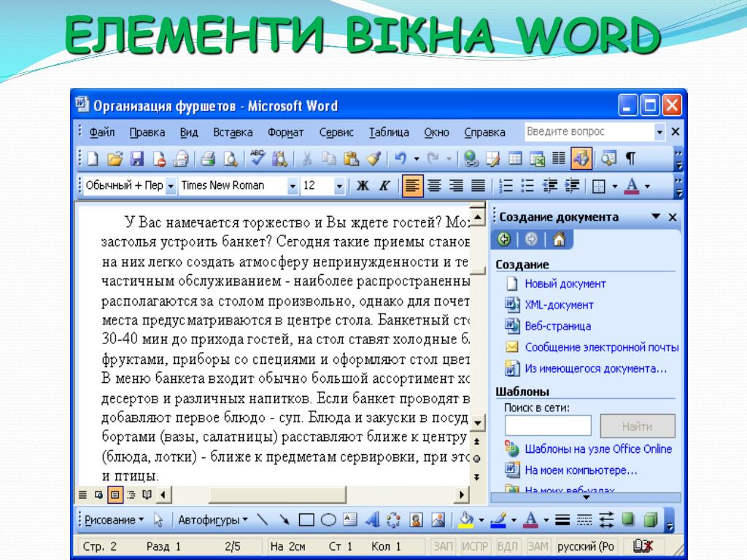Click the Новый документ link

tap(565, 284)
